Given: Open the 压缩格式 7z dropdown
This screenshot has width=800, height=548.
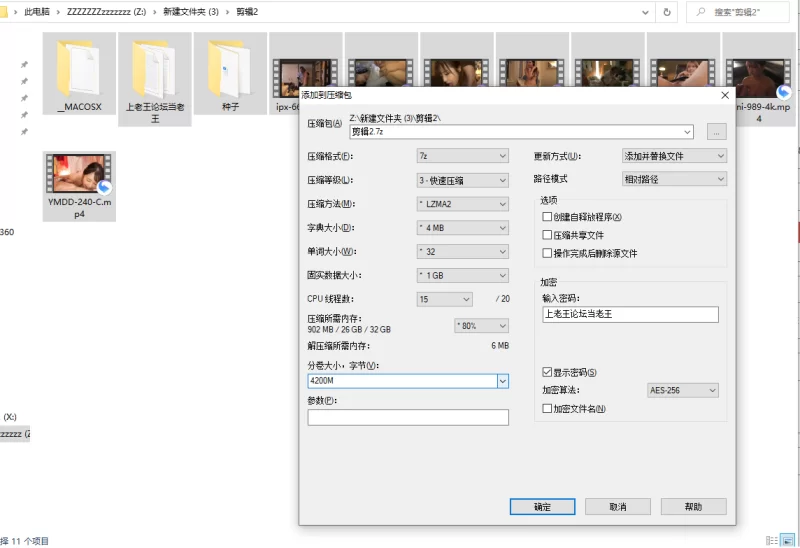Looking at the screenshot, I should click(x=463, y=156).
